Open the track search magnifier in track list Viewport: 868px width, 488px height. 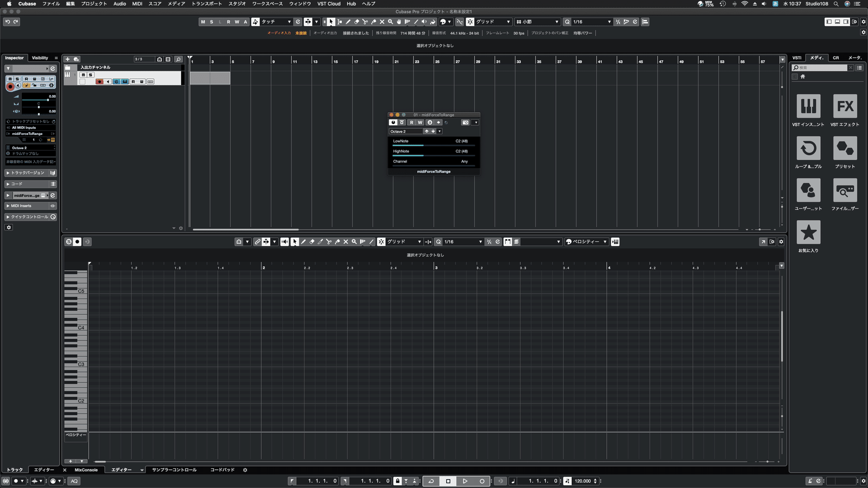(x=178, y=59)
